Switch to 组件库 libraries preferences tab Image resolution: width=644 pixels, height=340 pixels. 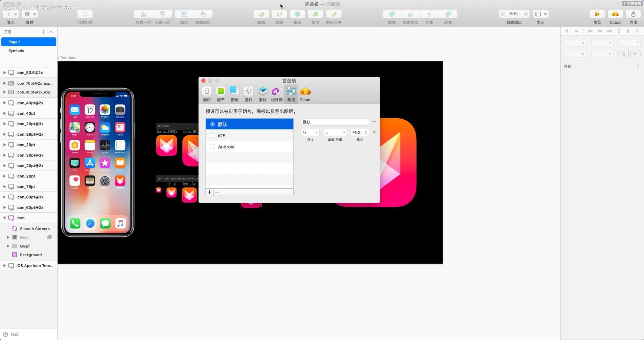(277, 94)
